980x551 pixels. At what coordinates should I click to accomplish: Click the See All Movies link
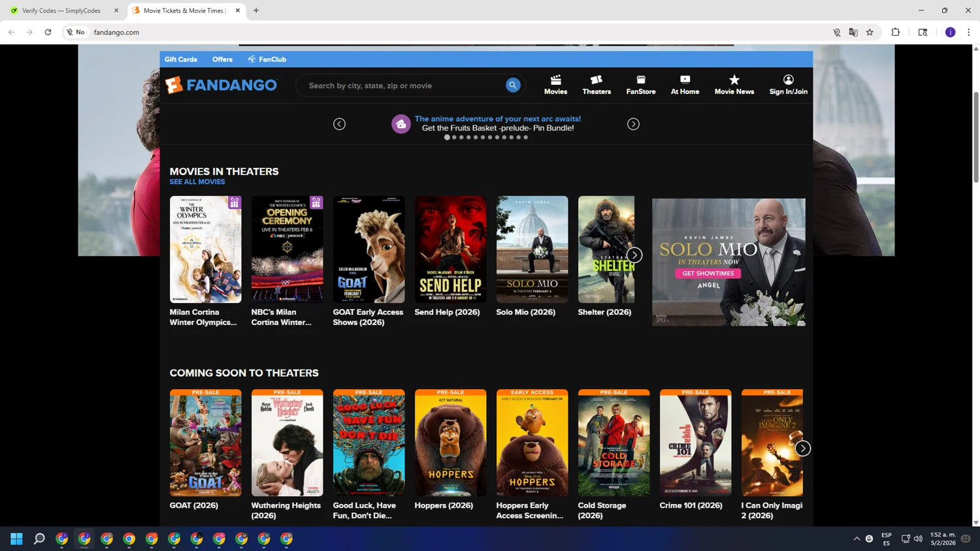coord(197,182)
